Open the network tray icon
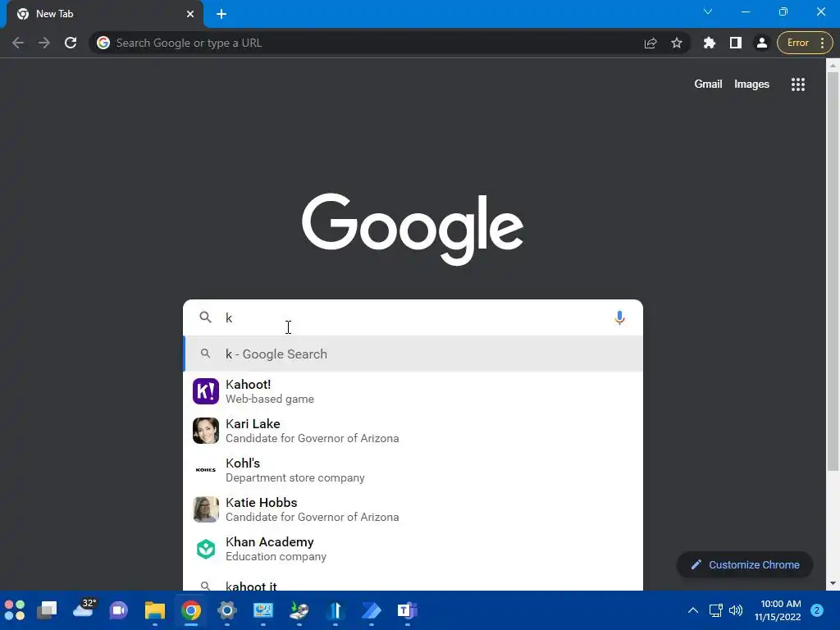840x630 pixels. (715, 610)
